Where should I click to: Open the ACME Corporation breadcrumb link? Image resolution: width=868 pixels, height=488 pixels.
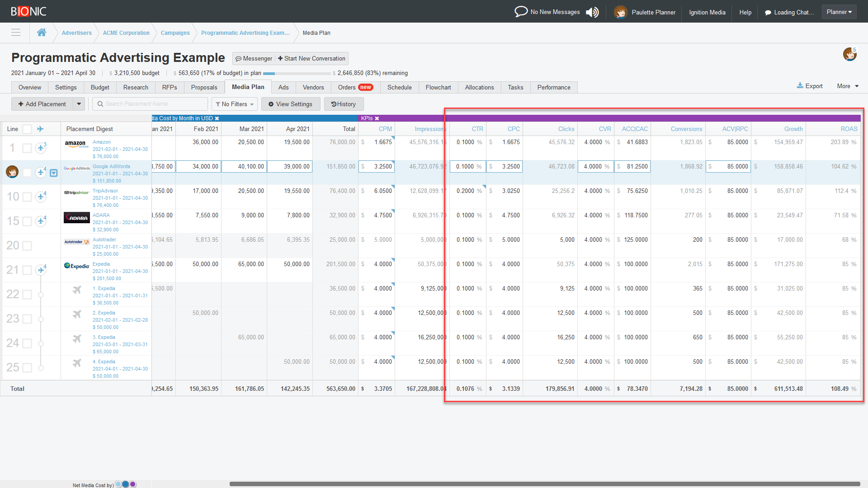point(126,33)
